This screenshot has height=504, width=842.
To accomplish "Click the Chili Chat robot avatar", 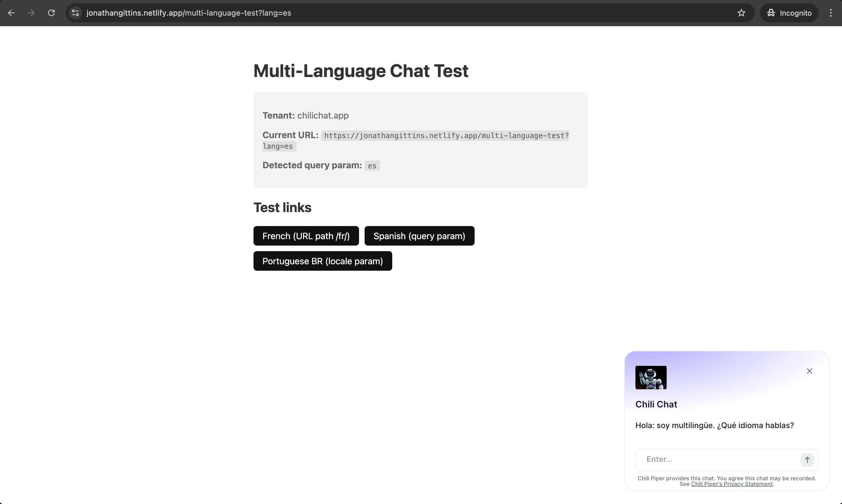I will click(x=651, y=377).
